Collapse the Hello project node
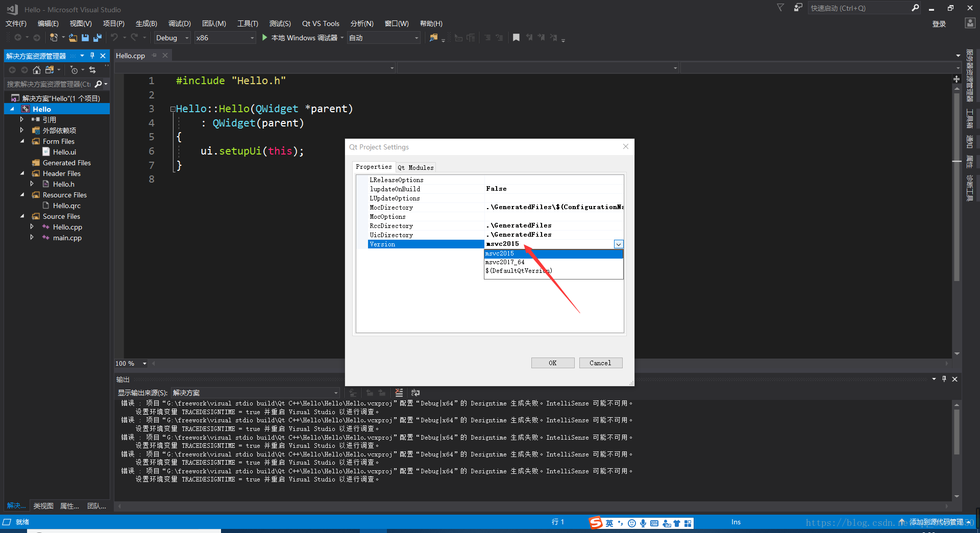Screen dimensions: 980x533 (x=12, y=109)
